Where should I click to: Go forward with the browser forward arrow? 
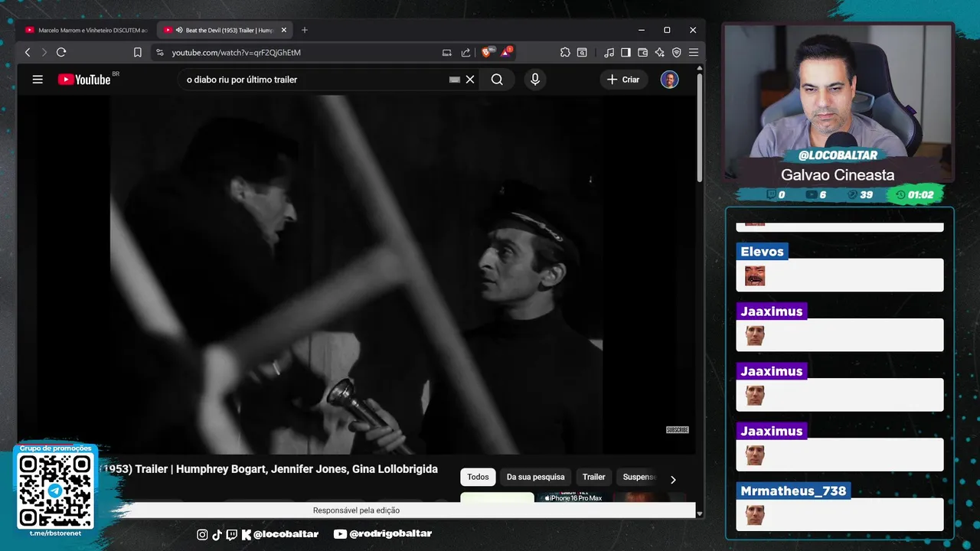click(44, 52)
